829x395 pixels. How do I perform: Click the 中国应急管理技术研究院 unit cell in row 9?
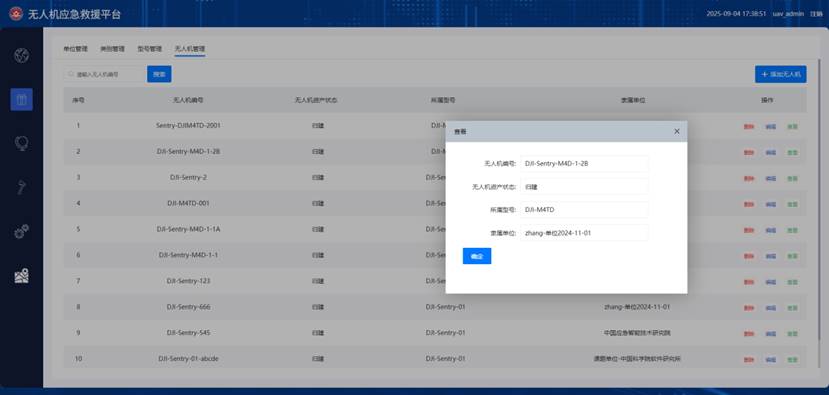[x=637, y=333]
